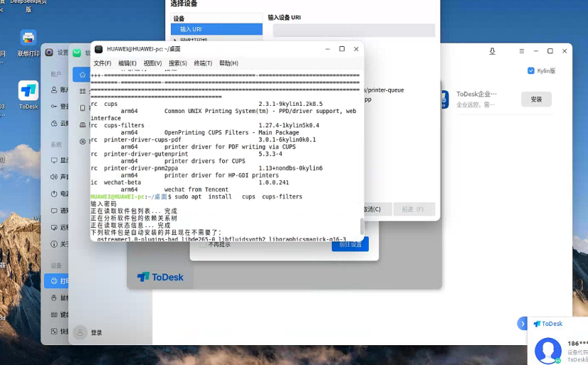The image size is (588, 365).
Task: Open the 文件(F) menu in terminal
Action: point(102,63)
